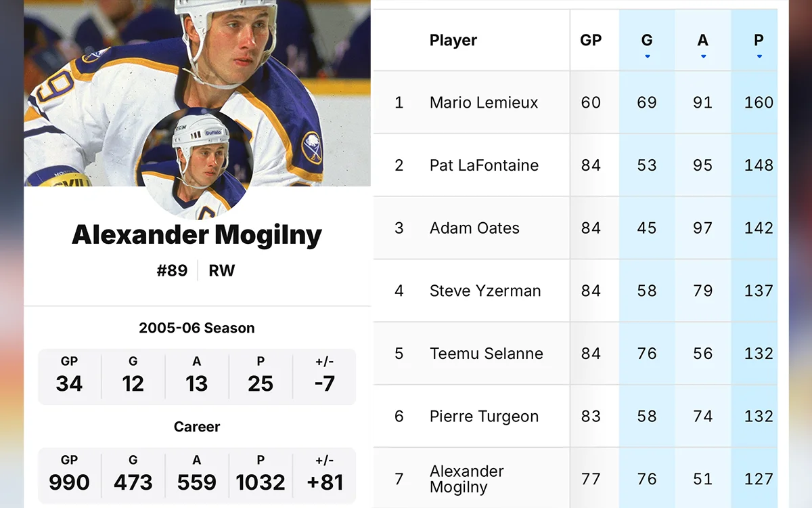Open Mario Lemieux's player link
This screenshot has height=508, width=812.
484,103
